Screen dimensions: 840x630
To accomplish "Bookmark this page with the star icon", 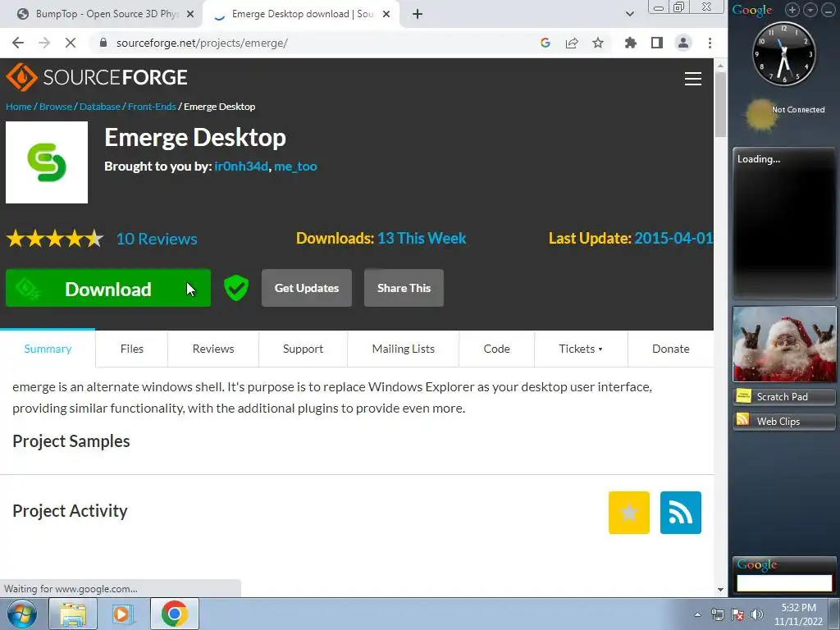I will tap(598, 43).
